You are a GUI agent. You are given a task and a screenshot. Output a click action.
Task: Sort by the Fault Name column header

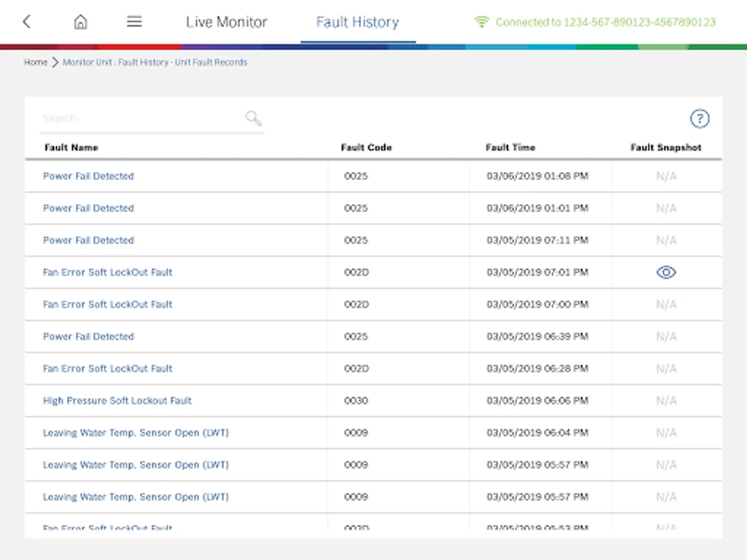click(x=72, y=147)
